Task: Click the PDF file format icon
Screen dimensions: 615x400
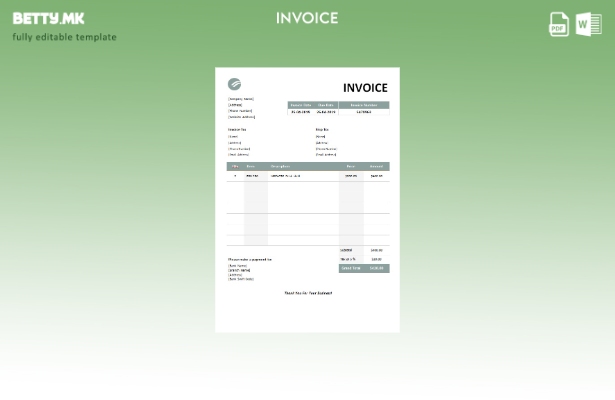Action: point(559,24)
